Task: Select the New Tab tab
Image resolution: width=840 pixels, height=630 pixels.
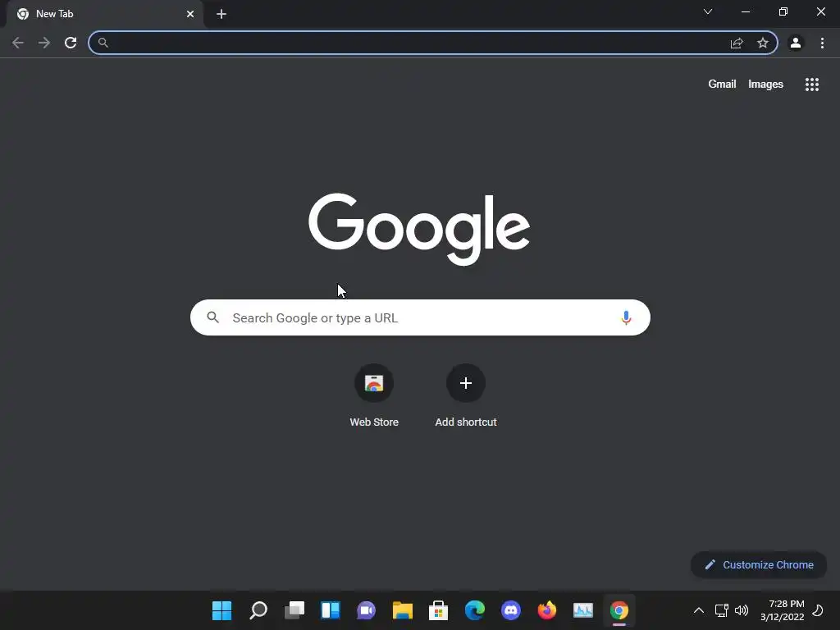Action: 105,14
